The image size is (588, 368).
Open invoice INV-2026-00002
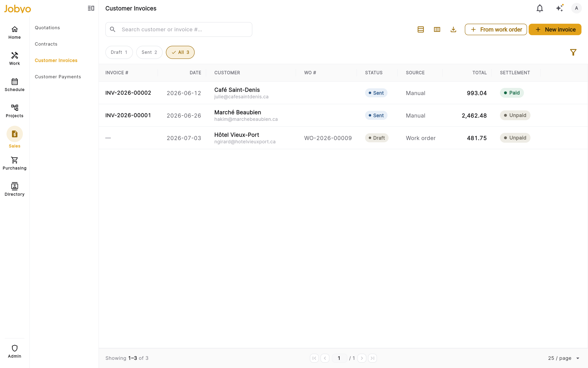click(x=128, y=93)
